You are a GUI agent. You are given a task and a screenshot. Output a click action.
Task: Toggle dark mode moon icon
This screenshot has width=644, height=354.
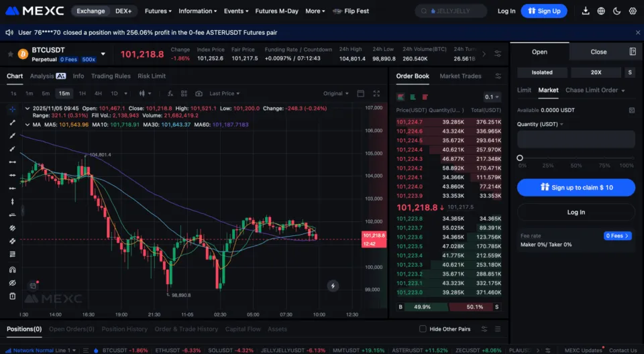(617, 11)
